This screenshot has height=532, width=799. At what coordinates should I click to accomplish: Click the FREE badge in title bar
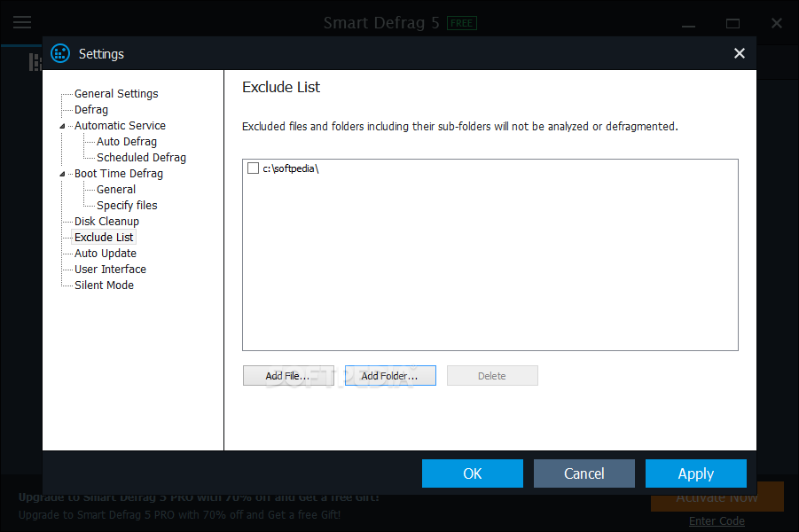tap(462, 23)
